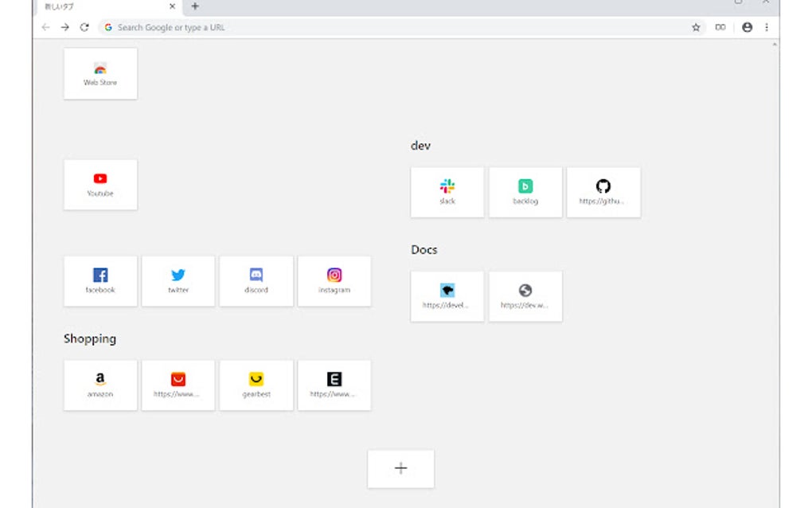Open the MDN developer docs shortcut in Docs
This screenshot has width=812, height=508.
pos(447,295)
